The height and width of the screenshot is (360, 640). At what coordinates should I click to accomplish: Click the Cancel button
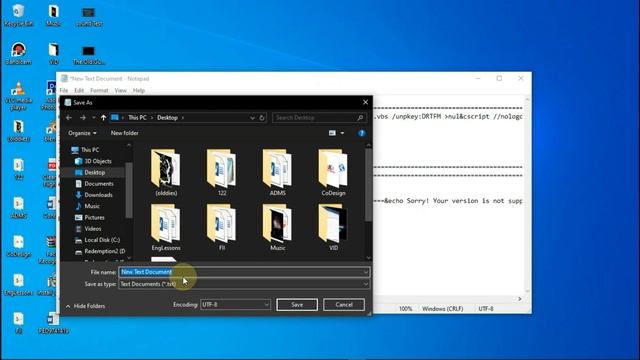[344, 304]
